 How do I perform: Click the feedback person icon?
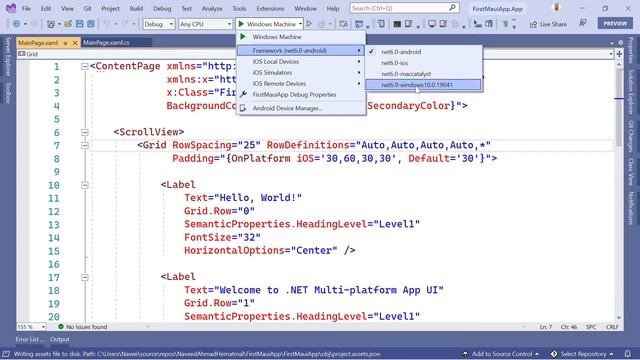(583, 24)
